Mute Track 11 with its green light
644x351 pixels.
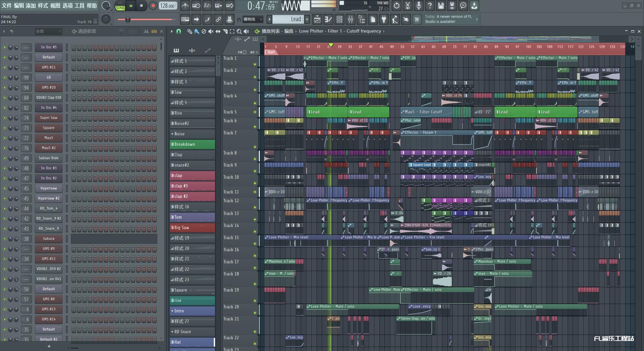pyautogui.click(x=255, y=192)
